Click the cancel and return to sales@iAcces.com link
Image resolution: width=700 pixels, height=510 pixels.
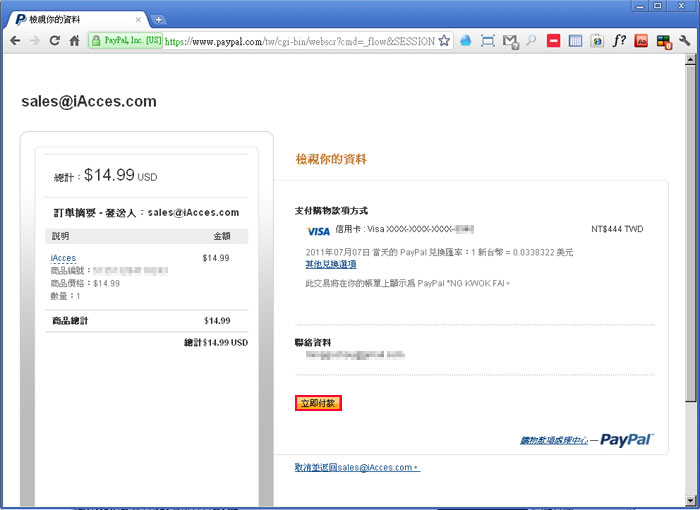tap(357, 468)
